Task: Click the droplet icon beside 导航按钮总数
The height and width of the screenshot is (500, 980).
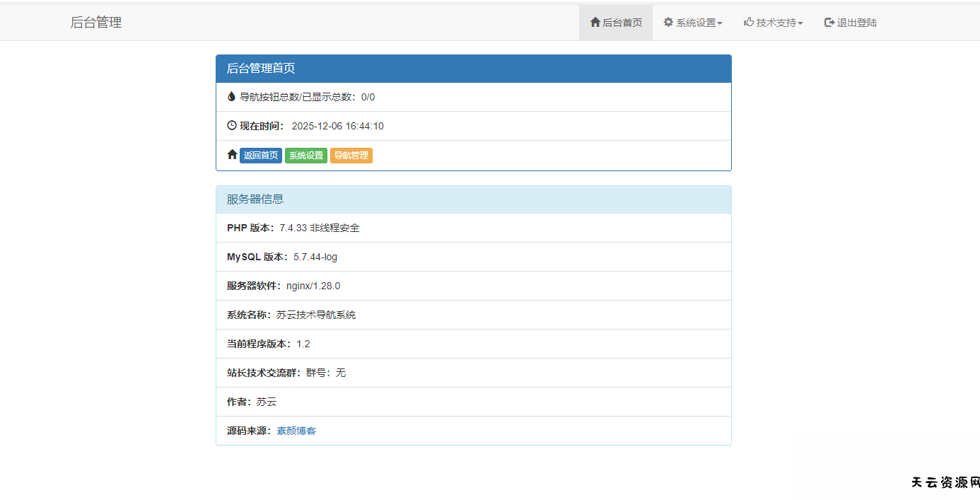Action: coord(231,96)
